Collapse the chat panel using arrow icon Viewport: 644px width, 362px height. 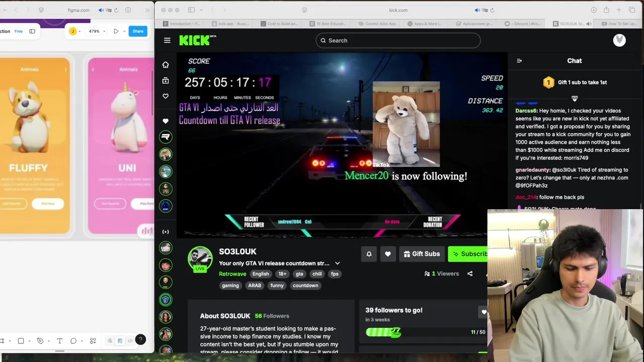pos(519,61)
